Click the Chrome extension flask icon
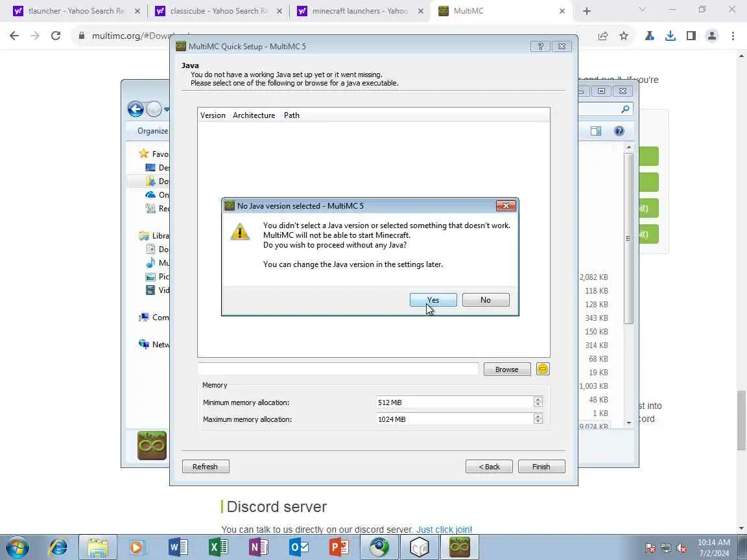This screenshot has width=747, height=560. pyautogui.click(x=649, y=36)
